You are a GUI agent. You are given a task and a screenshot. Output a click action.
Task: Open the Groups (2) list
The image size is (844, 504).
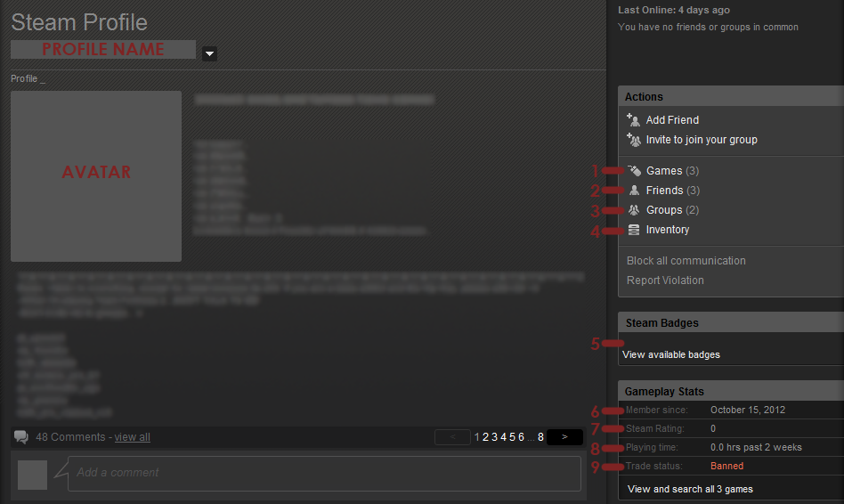point(672,210)
